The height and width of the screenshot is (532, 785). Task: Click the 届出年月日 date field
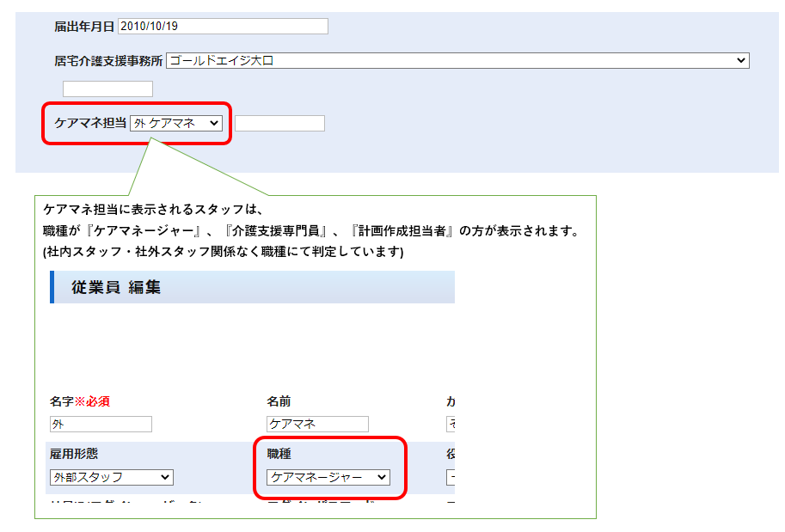(x=223, y=26)
